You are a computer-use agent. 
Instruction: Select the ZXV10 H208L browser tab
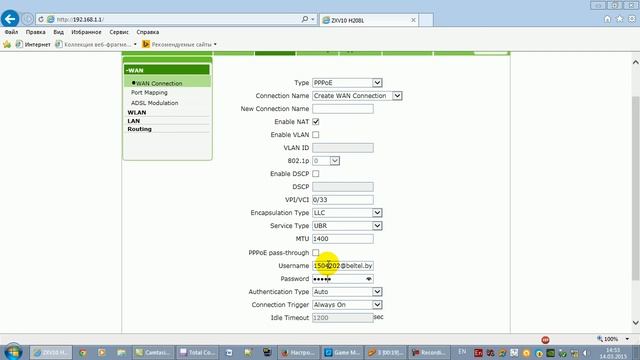coord(369,20)
